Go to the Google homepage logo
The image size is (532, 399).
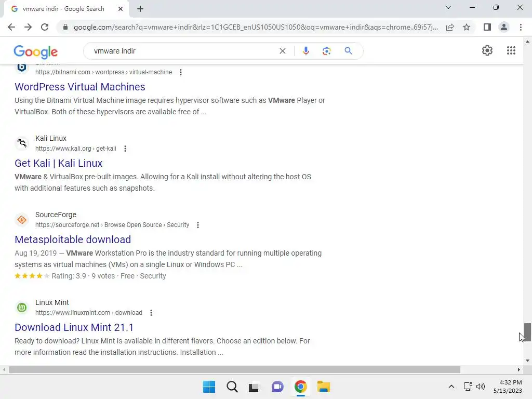click(x=36, y=51)
